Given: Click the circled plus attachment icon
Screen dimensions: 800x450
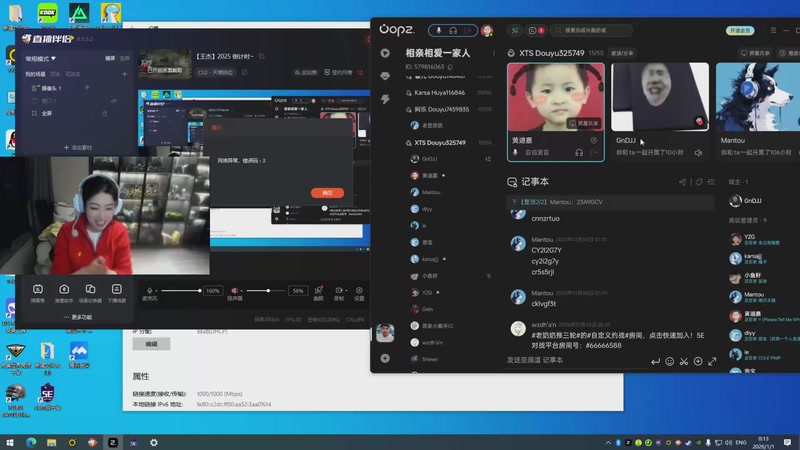Looking at the screenshot, I should 698,361.
